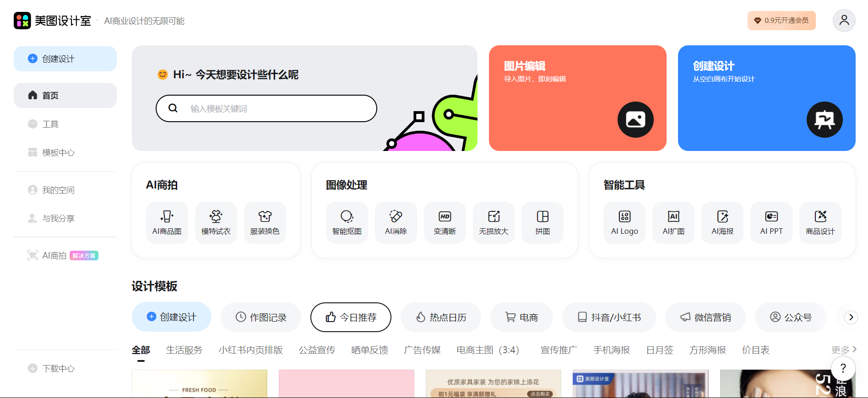This screenshot has height=398, width=868.
Task: Open the 无损放大 upscale tool
Action: [x=494, y=223]
